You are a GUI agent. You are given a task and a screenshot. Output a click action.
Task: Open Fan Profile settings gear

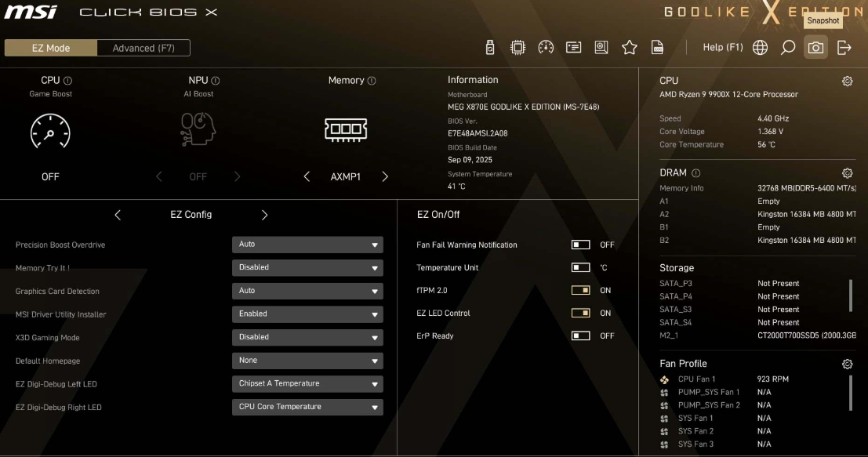click(x=847, y=364)
